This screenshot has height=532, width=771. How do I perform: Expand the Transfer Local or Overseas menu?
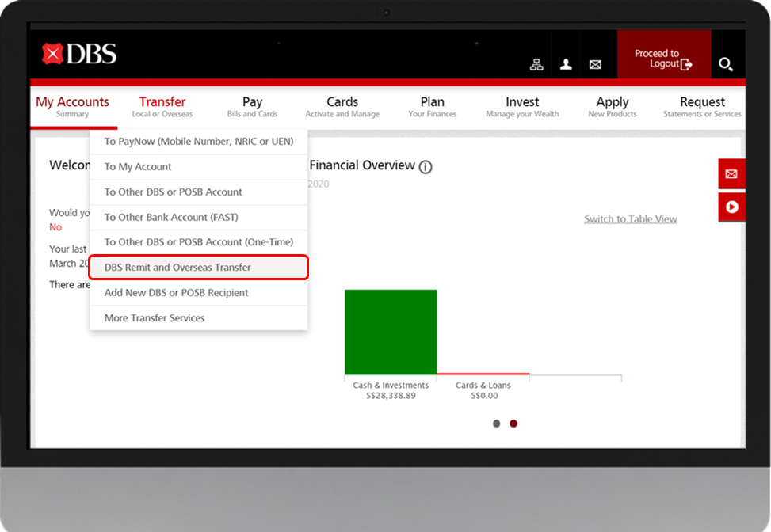tap(162, 106)
